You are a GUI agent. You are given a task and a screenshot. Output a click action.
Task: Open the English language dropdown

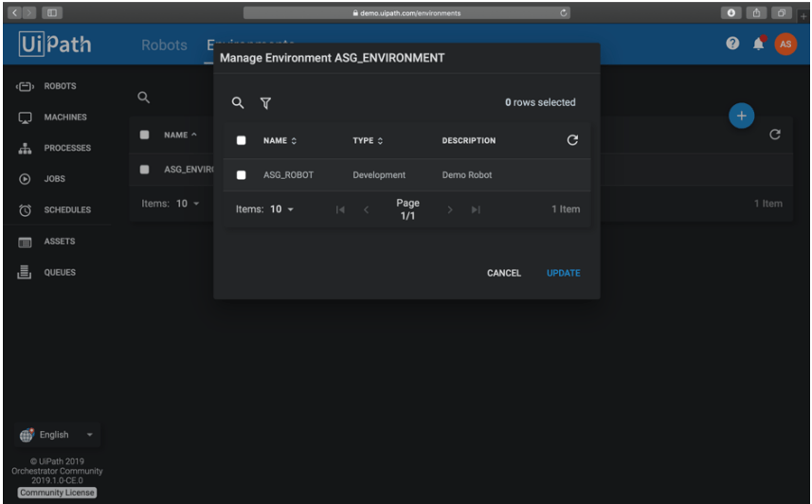pos(59,435)
